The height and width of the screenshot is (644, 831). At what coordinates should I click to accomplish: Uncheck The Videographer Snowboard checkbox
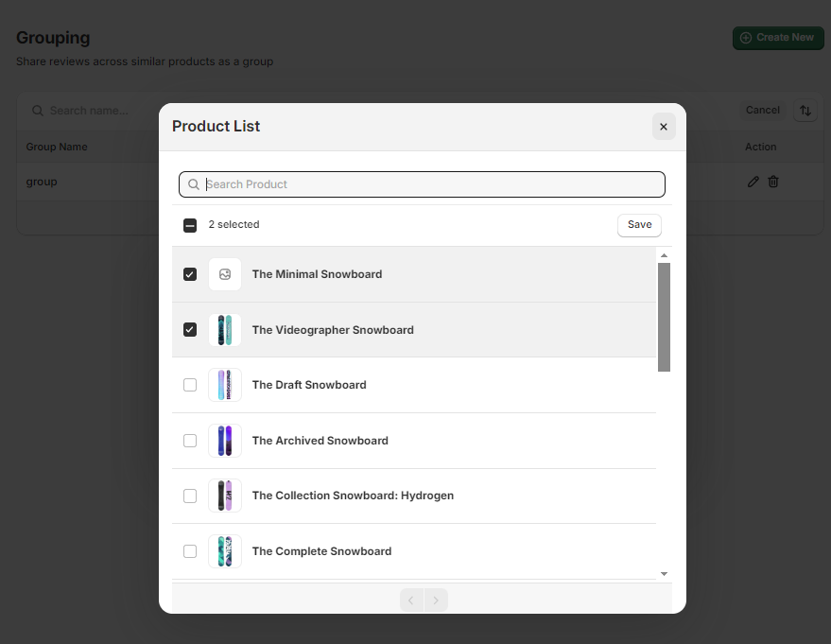190,330
